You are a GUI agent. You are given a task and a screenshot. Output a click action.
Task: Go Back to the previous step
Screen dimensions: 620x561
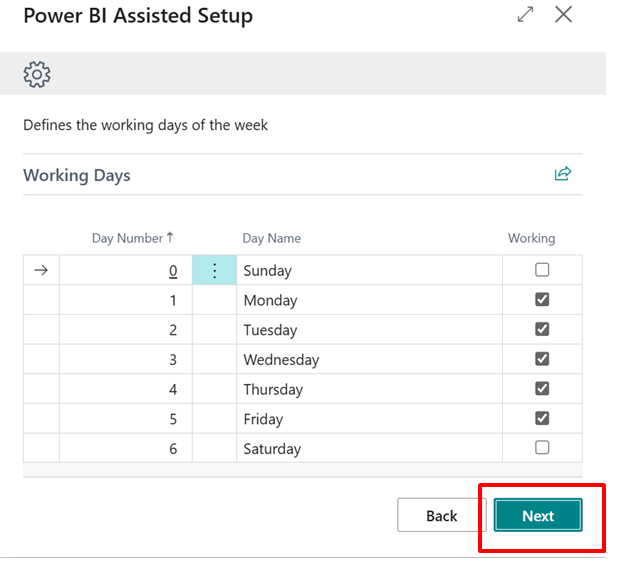tap(441, 515)
